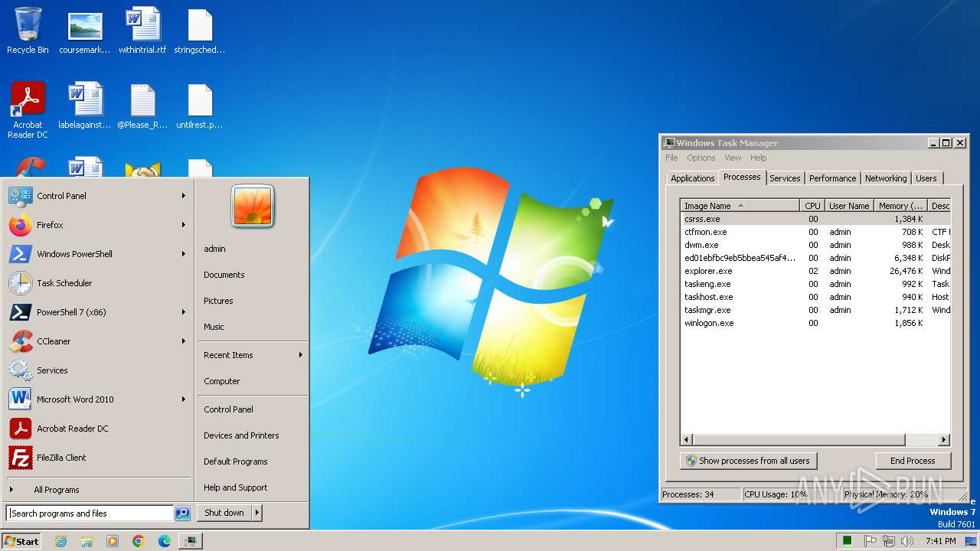980x551 pixels.
Task: Open CCleaner from the Start menu
Action: [96, 341]
